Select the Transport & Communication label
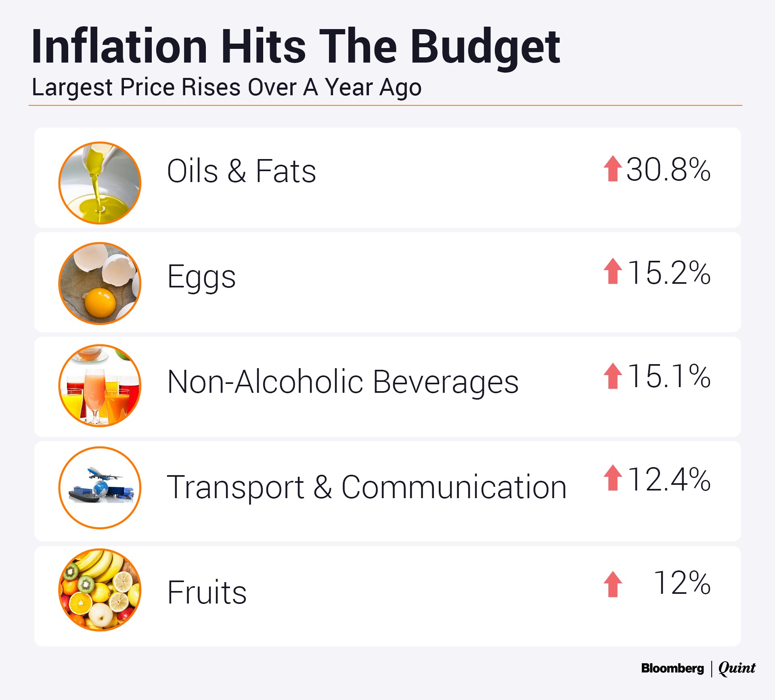 367,487
